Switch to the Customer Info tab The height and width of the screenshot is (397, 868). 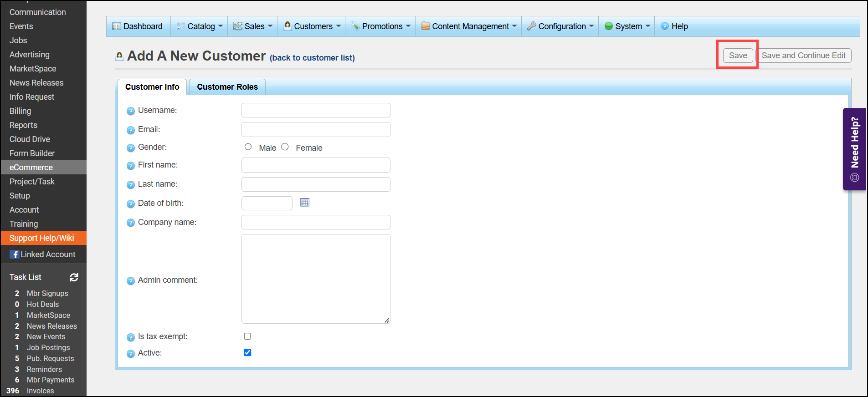(152, 87)
